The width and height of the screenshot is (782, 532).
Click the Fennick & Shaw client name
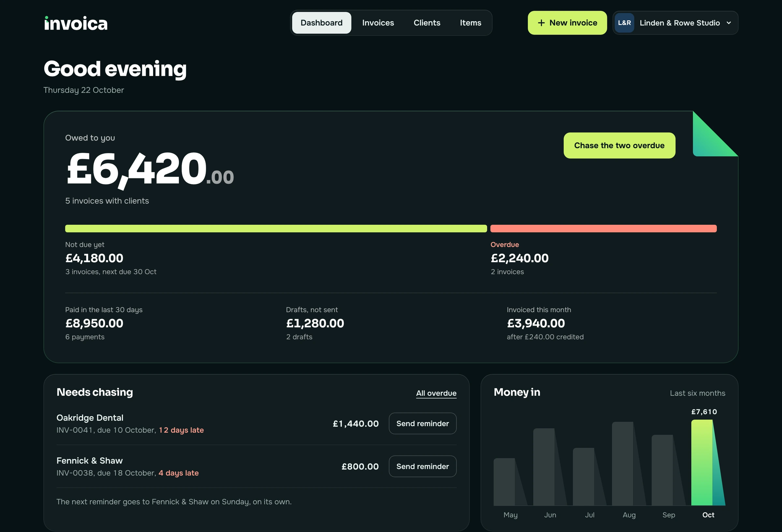click(90, 461)
